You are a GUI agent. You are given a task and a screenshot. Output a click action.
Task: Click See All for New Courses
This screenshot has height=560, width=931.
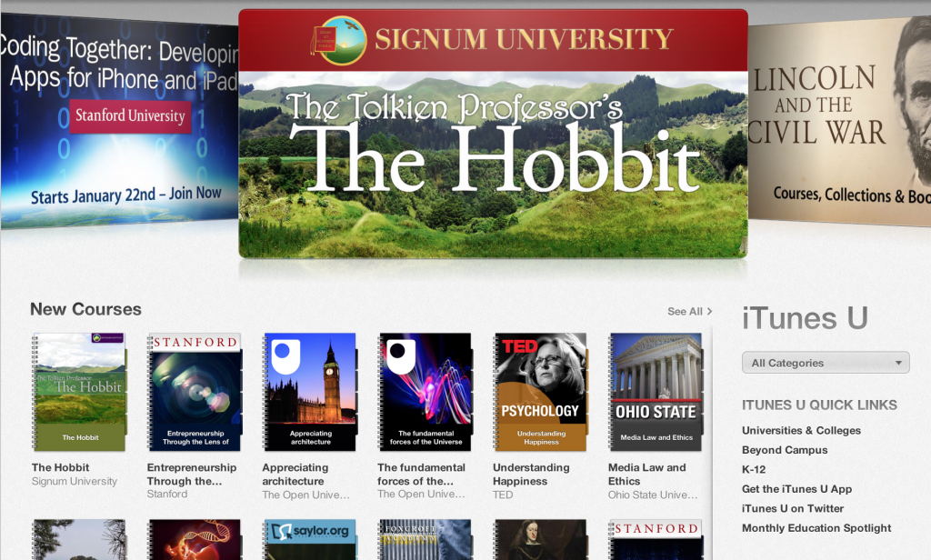(689, 311)
